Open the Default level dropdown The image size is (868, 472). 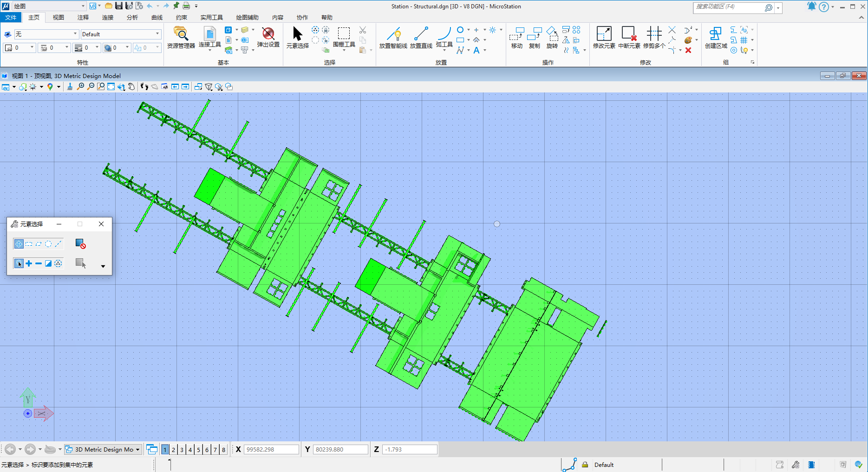pos(157,34)
